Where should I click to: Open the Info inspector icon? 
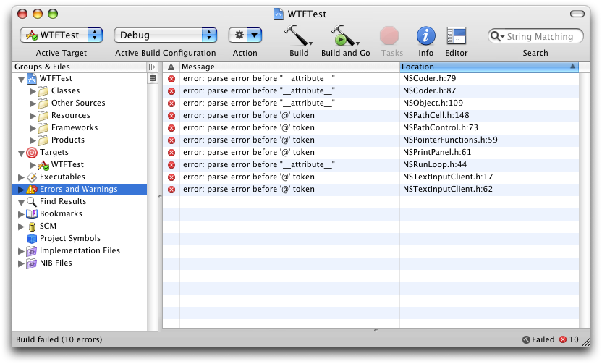(x=425, y=36)
